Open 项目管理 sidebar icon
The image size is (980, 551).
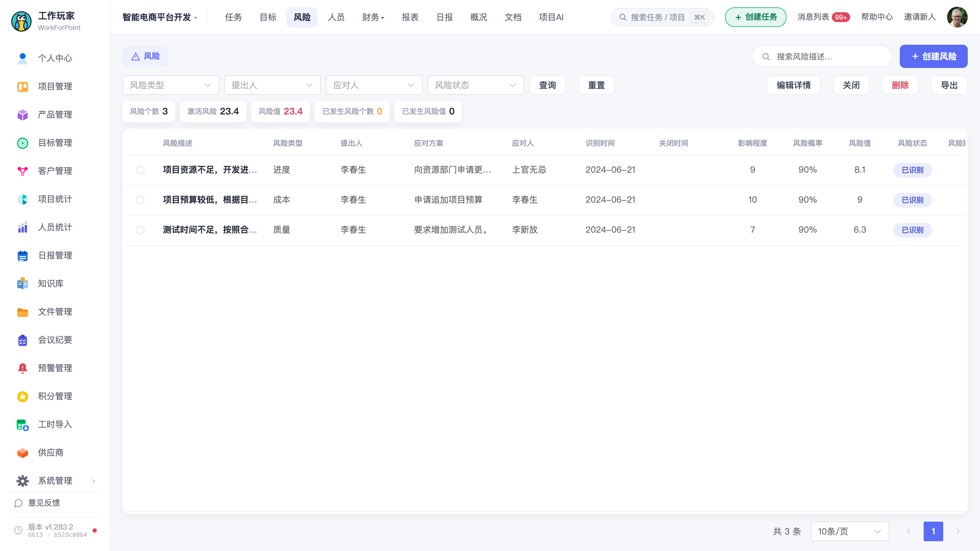(22, 86)
